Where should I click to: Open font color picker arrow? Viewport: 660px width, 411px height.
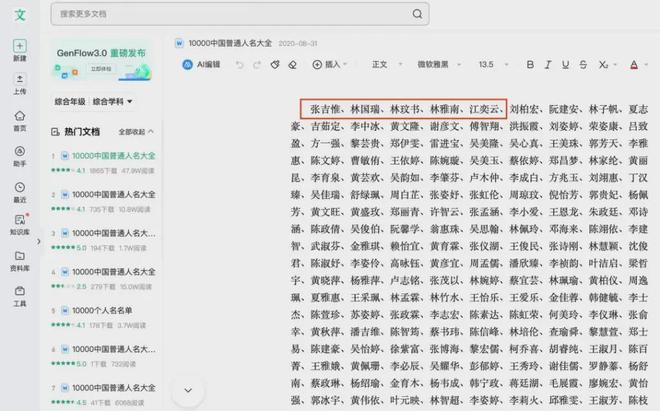[646, 64]
